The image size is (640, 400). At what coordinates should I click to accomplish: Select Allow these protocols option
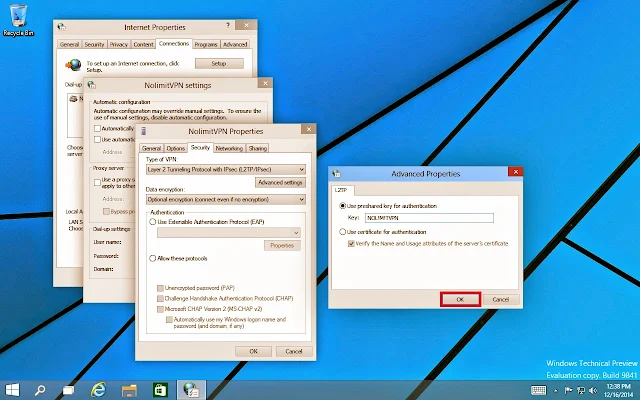(x=153, y=258)
